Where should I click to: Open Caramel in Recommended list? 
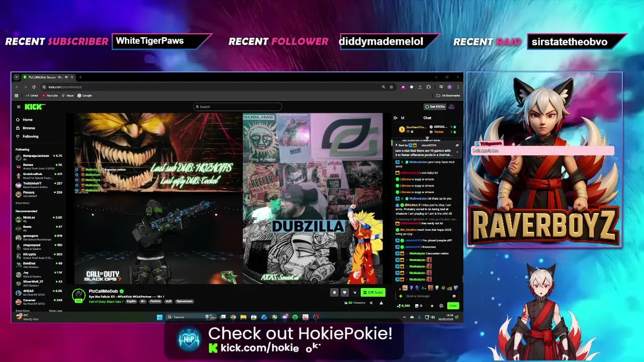click(x=39, y=302)
